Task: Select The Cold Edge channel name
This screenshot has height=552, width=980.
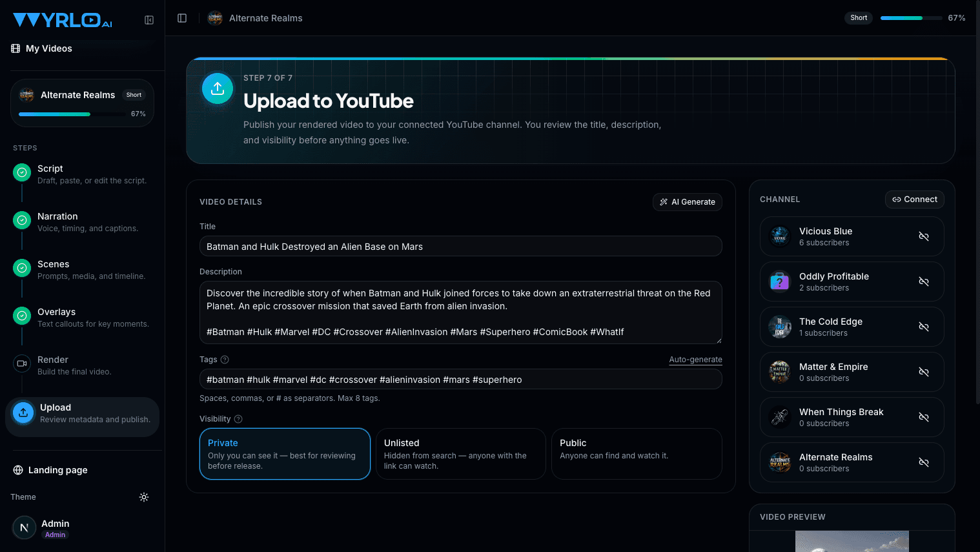Action: tap(831, 322)
